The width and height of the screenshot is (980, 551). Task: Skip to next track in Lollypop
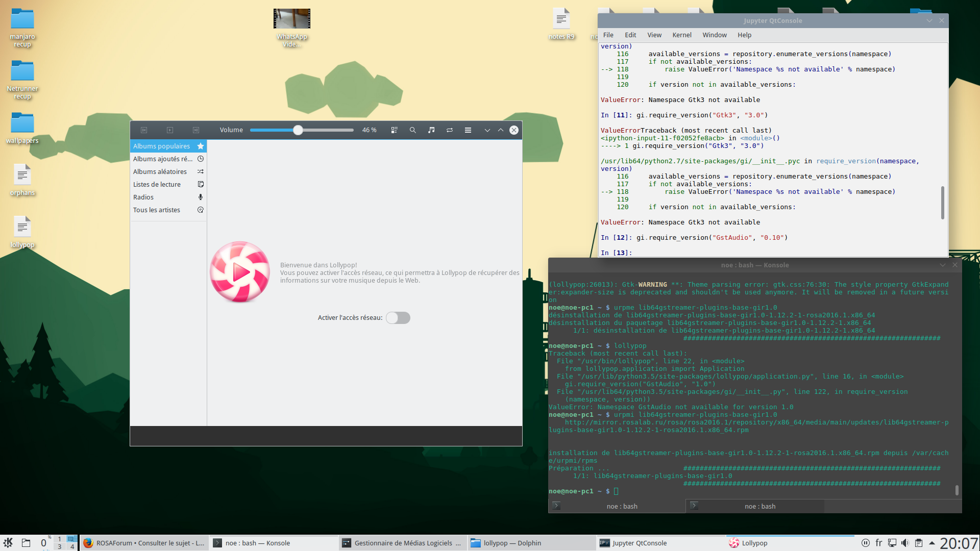pyautogui.click(x=196, y=130)
